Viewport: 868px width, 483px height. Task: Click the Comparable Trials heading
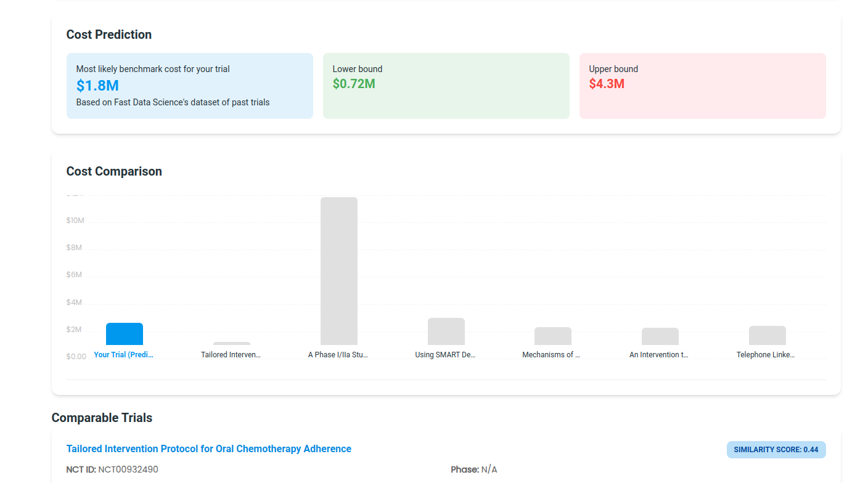(x=102, y=418)
